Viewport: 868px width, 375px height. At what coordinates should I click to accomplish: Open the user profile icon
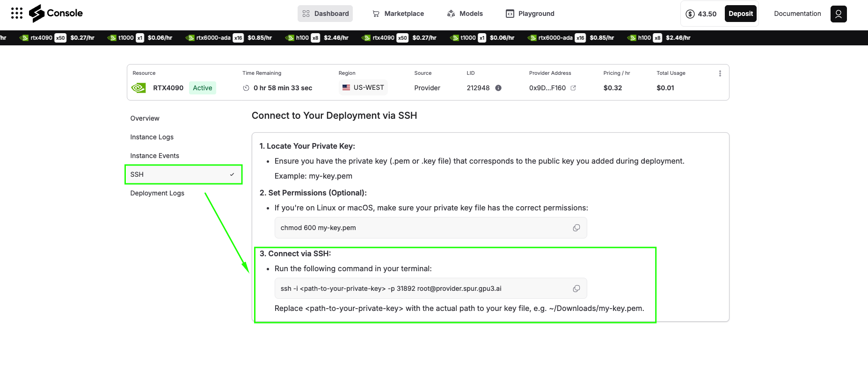pyautogui.click(x=838, y=14)
